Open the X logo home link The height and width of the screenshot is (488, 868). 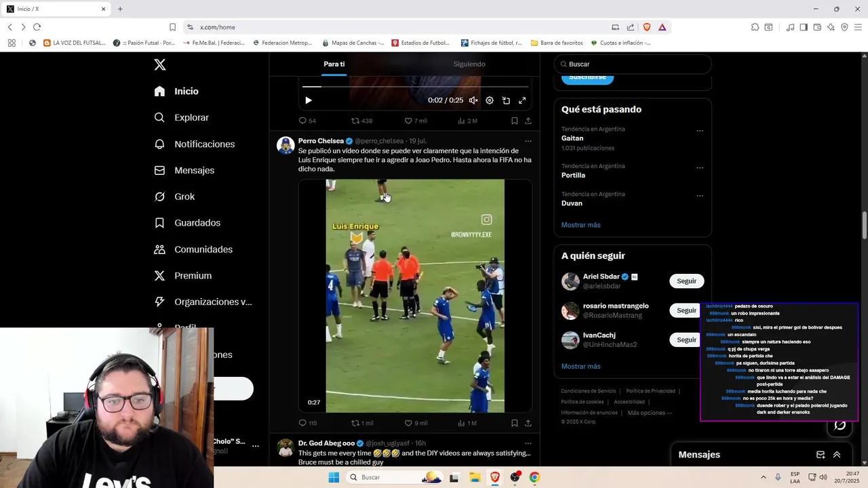tap(159, 64)
